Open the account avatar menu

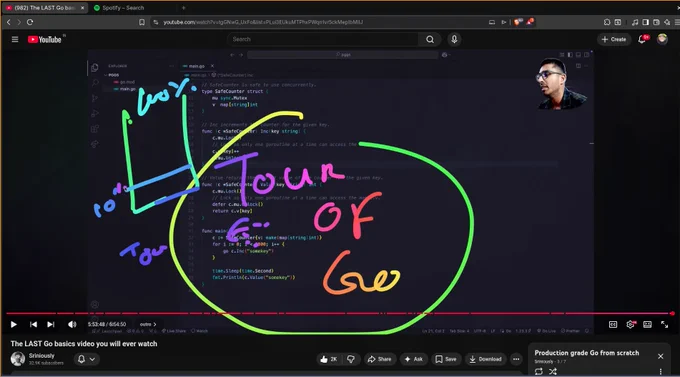click(662, 39)
